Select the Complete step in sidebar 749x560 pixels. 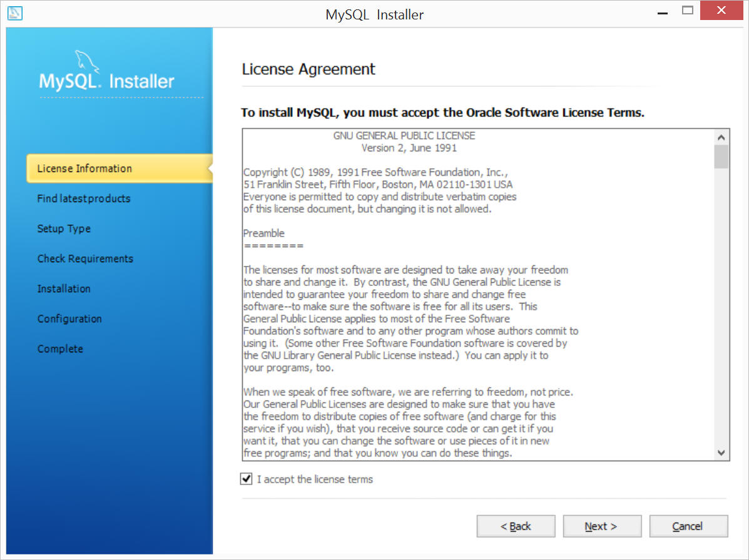pos(60,349)
